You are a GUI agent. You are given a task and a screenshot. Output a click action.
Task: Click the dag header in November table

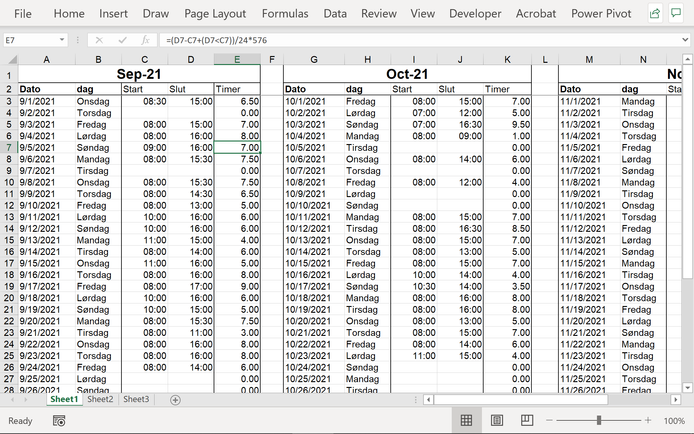coord(643,89)
